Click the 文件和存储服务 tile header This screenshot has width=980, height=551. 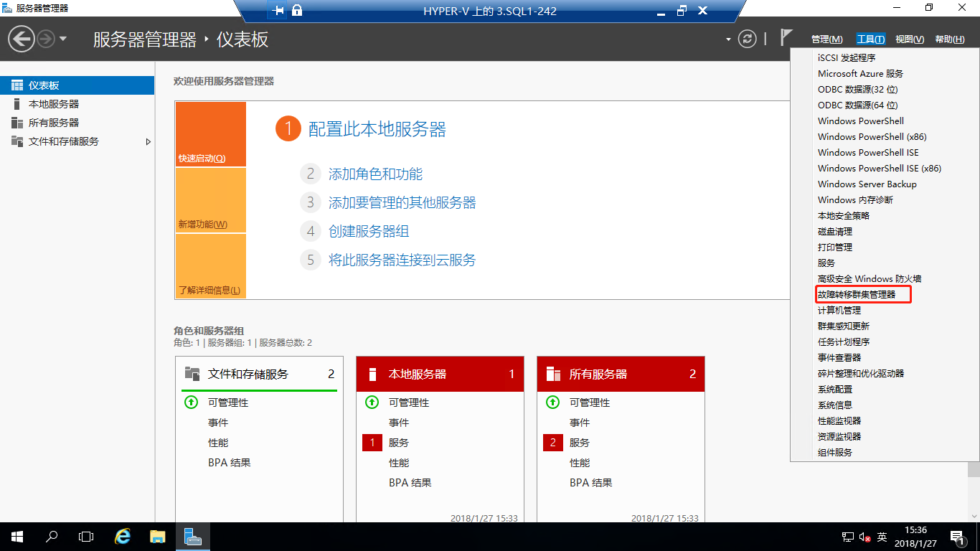tap(260, 374)
